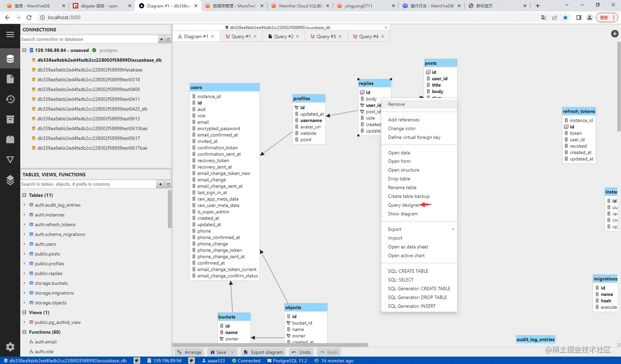Add new table object plus icon
Viewport: 621px width, 364px height.
[x=161, y=184]
